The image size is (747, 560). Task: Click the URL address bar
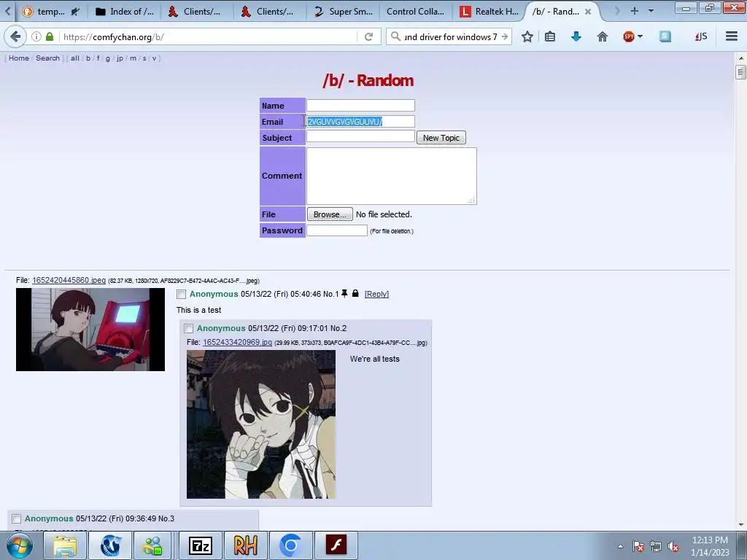pos(207,36)
